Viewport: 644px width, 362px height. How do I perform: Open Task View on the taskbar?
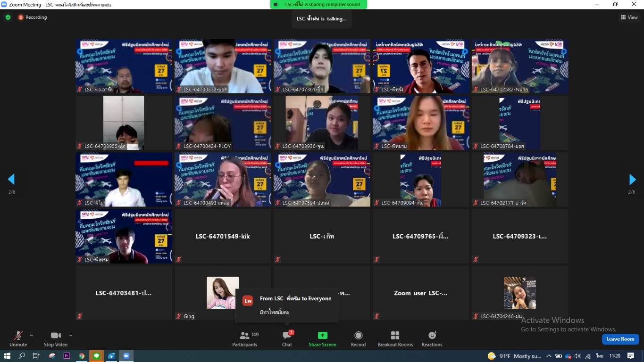(x=36, y=356)
